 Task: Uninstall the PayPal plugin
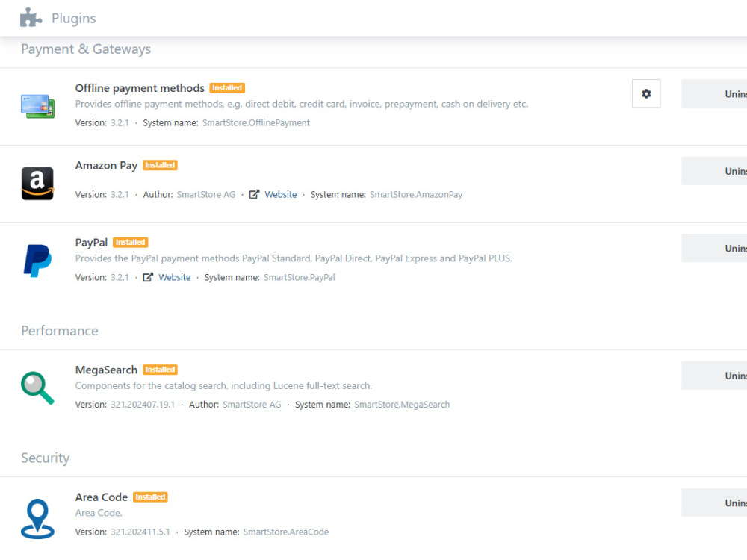coord(714,248)
